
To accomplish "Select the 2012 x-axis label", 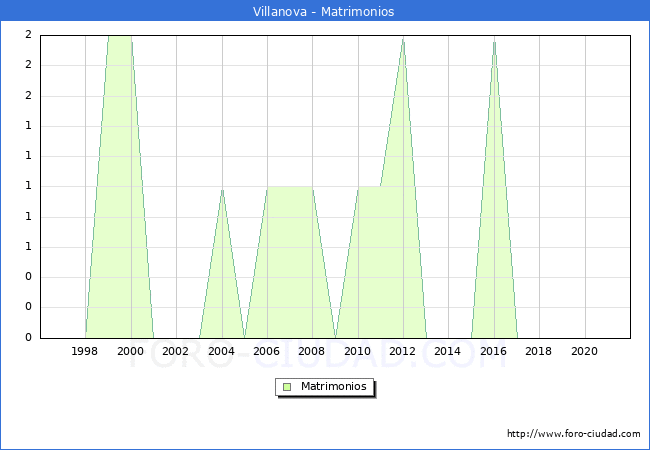I will pyautogui.click(x=402, y=351).
